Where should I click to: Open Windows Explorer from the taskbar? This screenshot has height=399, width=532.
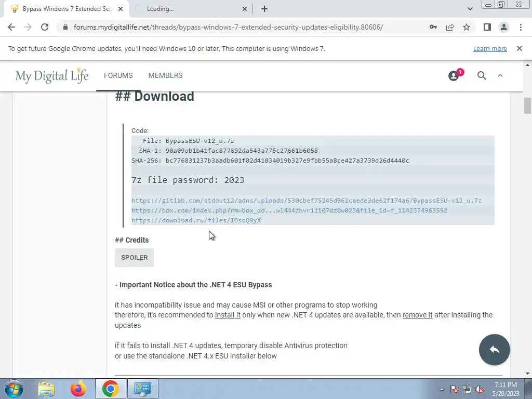pos(46,389)
